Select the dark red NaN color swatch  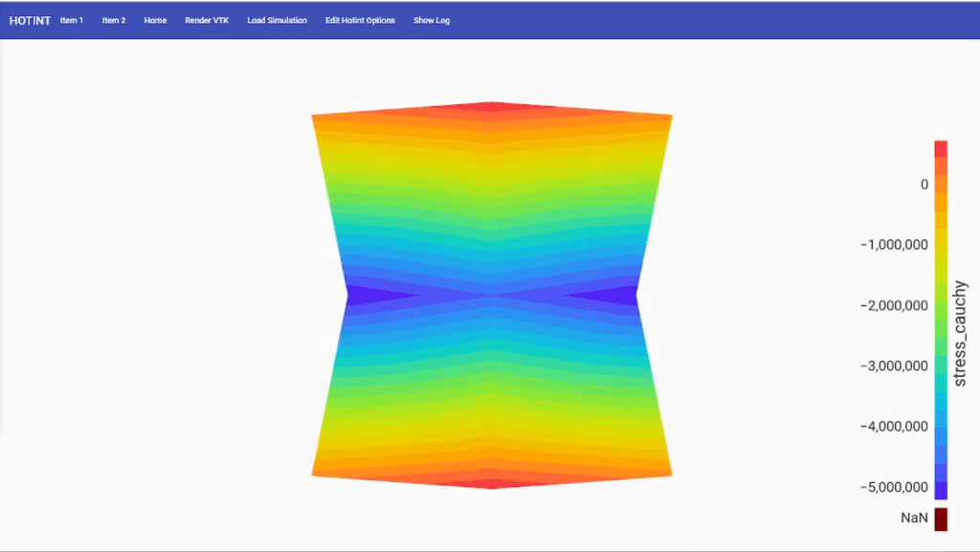coord(941,518)
